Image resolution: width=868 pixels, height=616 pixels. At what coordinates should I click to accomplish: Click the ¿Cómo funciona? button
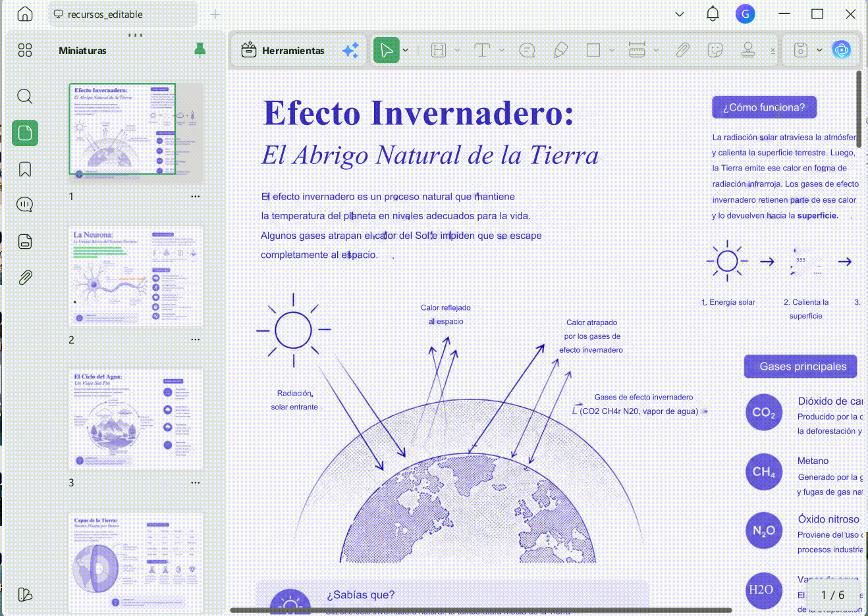click(x=765, y=107)
